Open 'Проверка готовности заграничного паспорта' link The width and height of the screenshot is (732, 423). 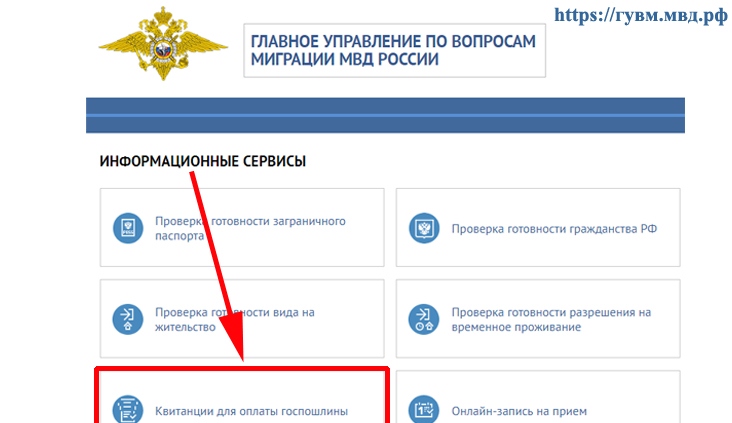pyautogui.click(x=250, y=228)
